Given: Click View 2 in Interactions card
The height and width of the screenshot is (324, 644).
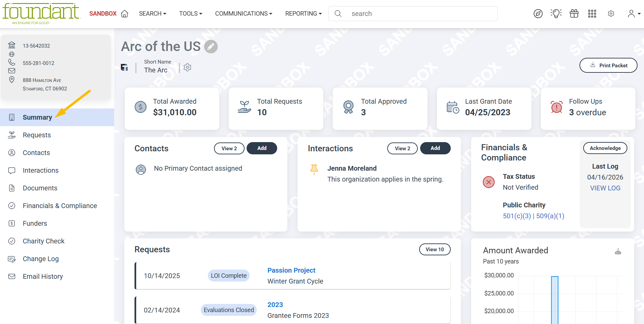Looking at the screenshot, I should pos(402,148).
